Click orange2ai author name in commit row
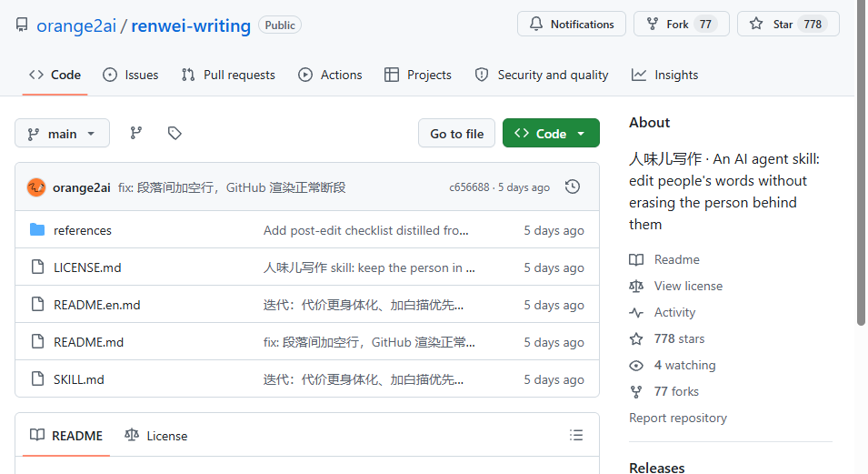Screen dimensions: 868x474 point(82,187)
